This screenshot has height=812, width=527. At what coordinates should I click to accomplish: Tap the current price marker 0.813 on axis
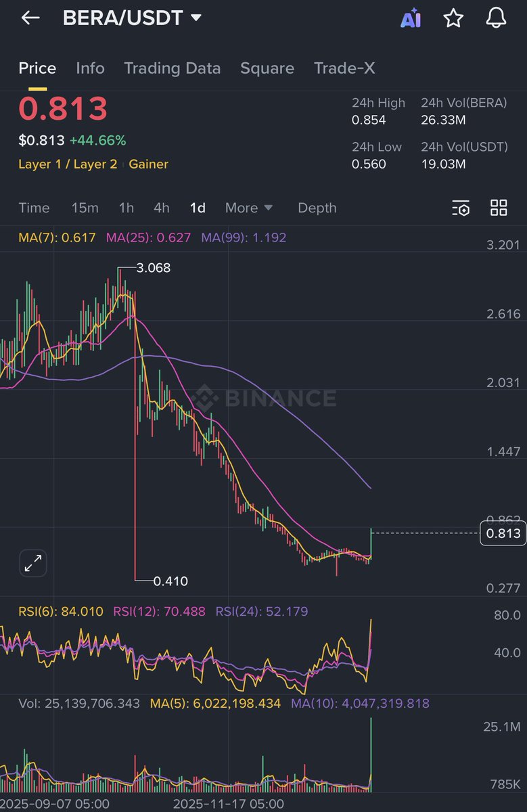pos(503,534)
